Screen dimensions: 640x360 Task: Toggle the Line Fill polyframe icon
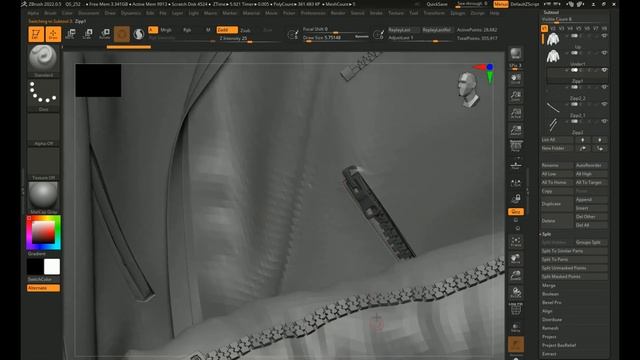click(516, 309)
